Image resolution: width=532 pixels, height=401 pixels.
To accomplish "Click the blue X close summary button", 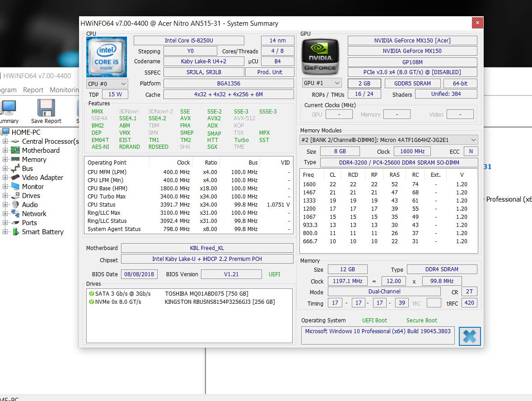I will tap(470, 336).
